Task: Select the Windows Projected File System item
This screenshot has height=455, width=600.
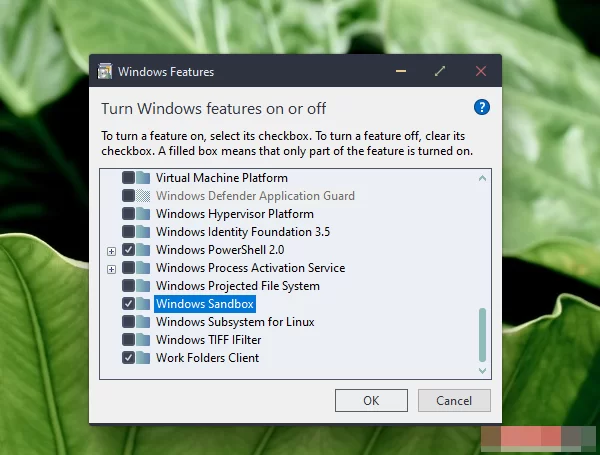Action: pos(237,286)
